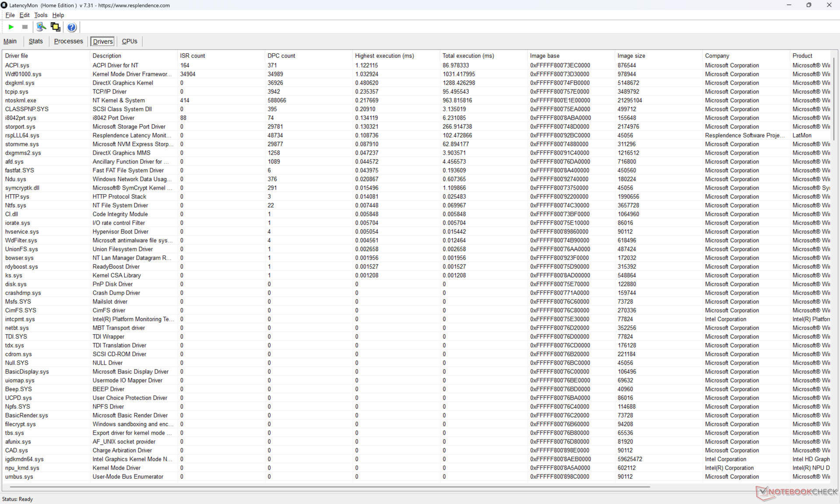Open the Edit menu
This screenshot has height=504, width=840.
tap(24, 15)
